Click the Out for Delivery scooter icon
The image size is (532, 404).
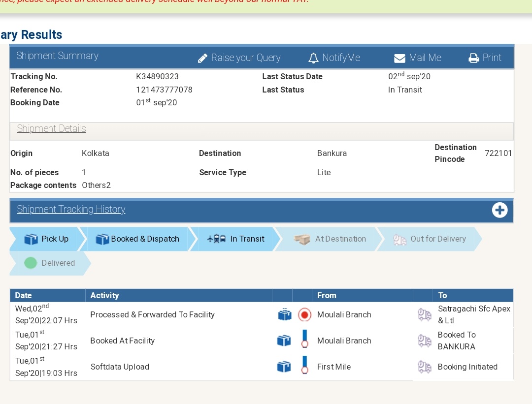(399, 240)
